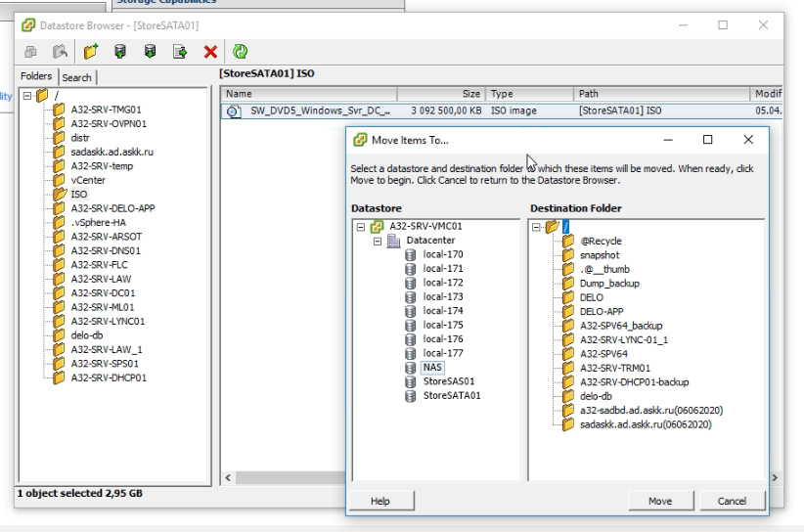Click the upload files to datastore icon
804x532 pixels.
coord(120,51)
